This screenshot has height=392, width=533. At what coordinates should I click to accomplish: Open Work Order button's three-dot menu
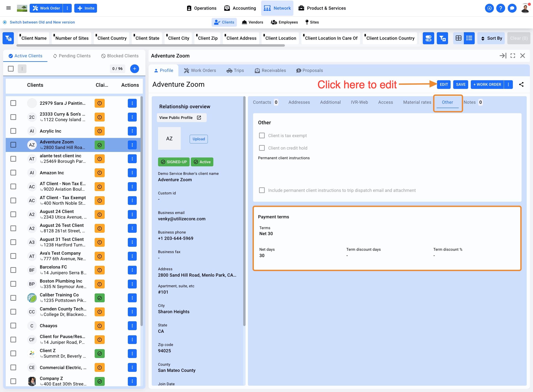(67, 8)
